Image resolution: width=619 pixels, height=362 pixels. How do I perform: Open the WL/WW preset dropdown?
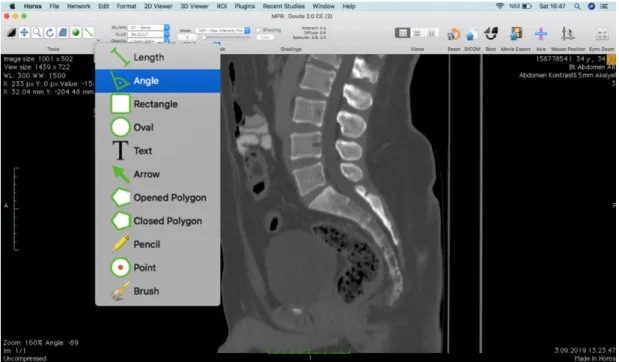point(148,28)
